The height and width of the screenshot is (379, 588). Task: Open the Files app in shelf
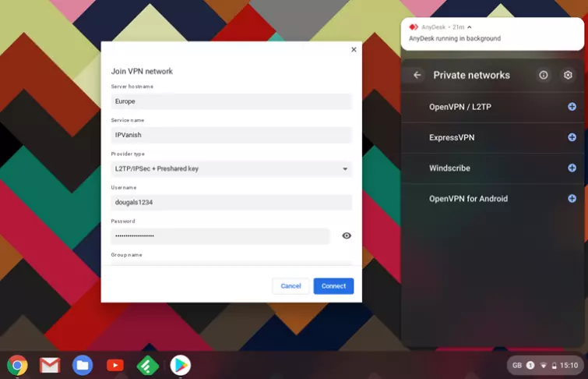(x=83, y=365)
